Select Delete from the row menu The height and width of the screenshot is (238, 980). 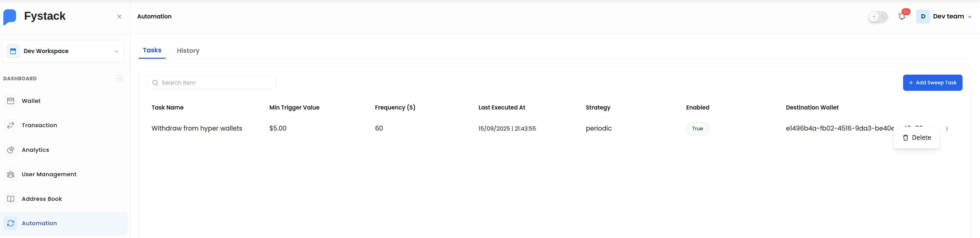click(916, 138)
